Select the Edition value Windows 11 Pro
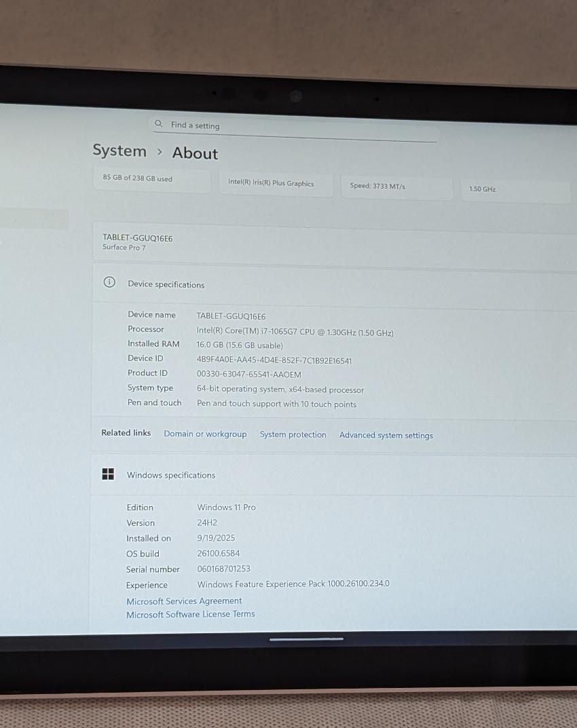The width and height of the screenshot is (577, 728). click(x=226, y=507)
